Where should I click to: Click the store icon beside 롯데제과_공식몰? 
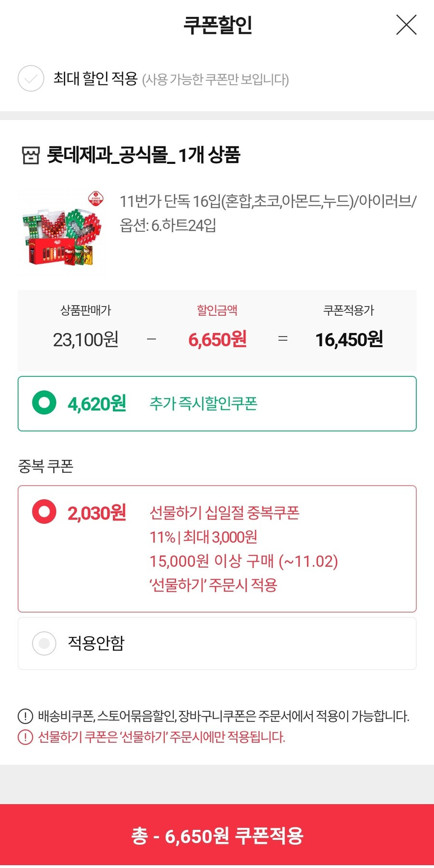30,156
